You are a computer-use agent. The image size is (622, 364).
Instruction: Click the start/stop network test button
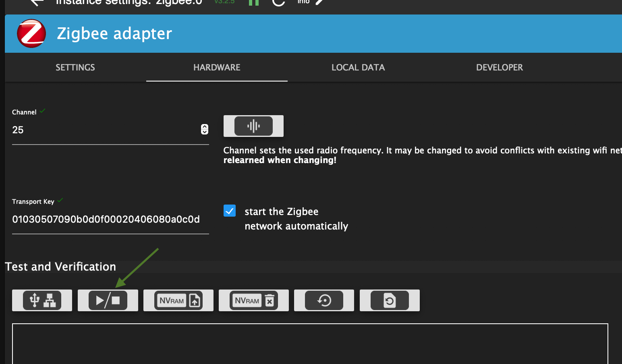[108, 300]
